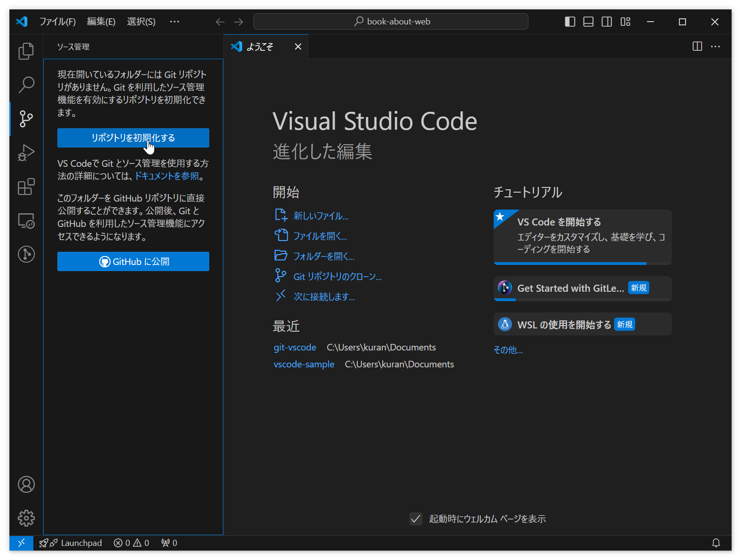Click the git branch icon beside Git リポジトリのクローン

click(x=281, y=275)
